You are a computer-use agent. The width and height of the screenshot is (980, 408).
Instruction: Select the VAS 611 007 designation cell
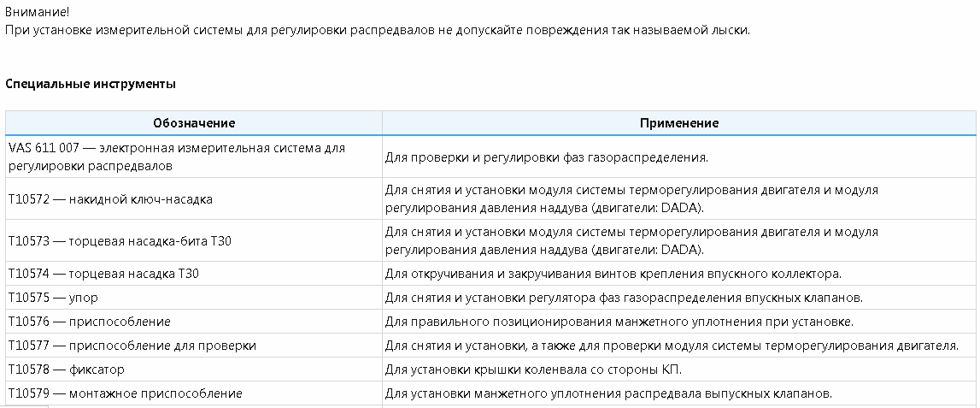(177, 157)
